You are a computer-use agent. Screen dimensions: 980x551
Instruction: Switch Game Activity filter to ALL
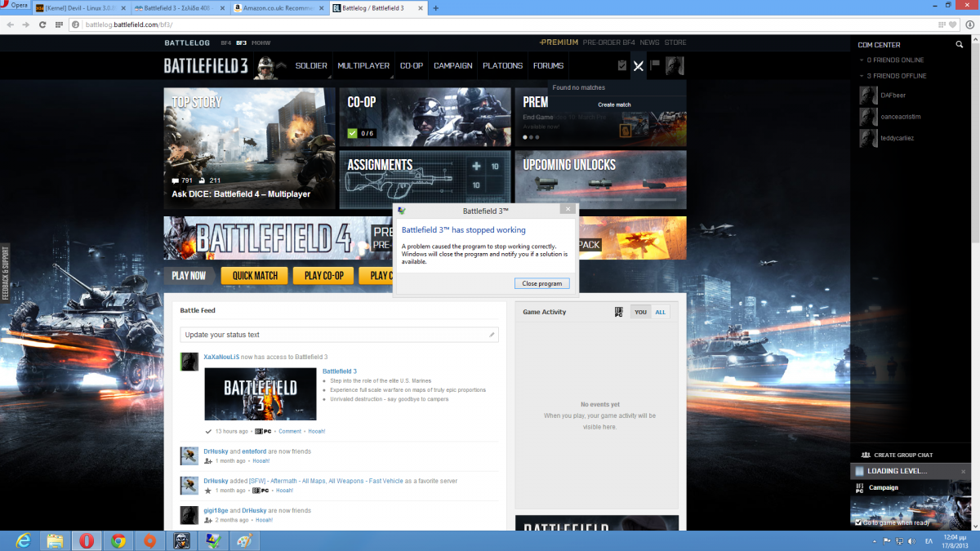coord(661,312)
